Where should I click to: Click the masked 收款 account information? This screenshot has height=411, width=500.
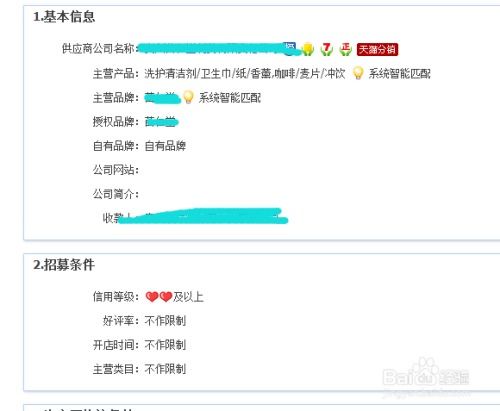tap(203, 216)
